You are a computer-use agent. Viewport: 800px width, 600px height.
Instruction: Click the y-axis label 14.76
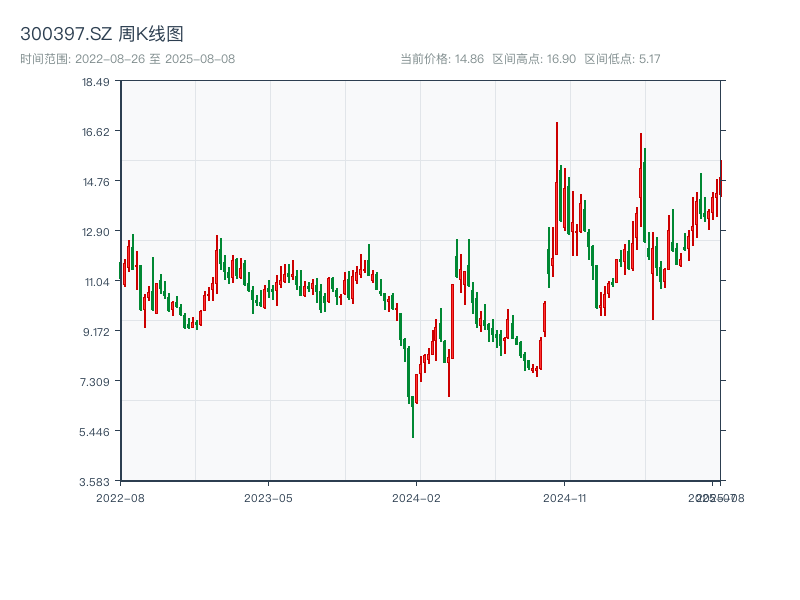tap(96, 182)
